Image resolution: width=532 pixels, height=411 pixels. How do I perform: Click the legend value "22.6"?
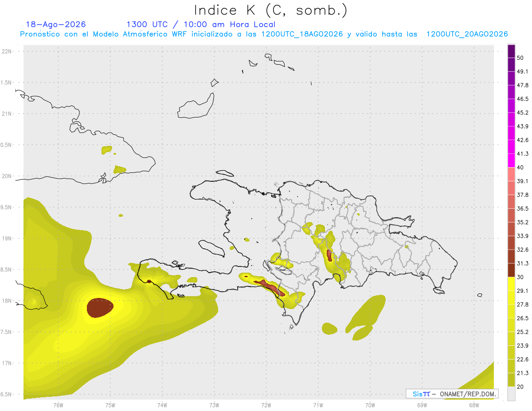523,360
